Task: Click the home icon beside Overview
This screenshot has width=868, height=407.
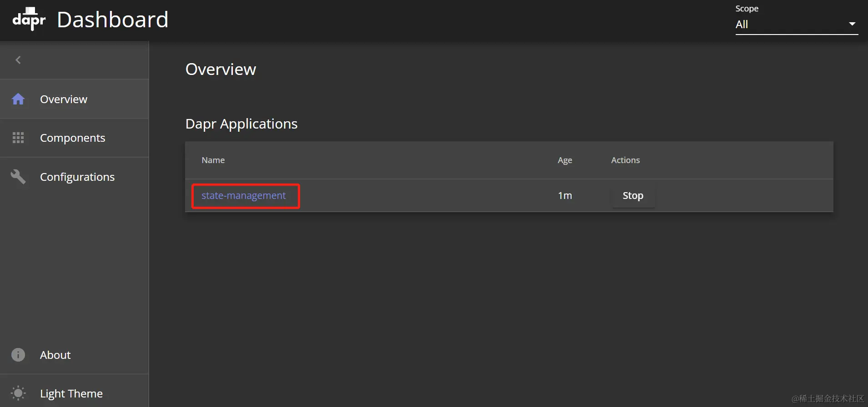Action: point(18,99)
